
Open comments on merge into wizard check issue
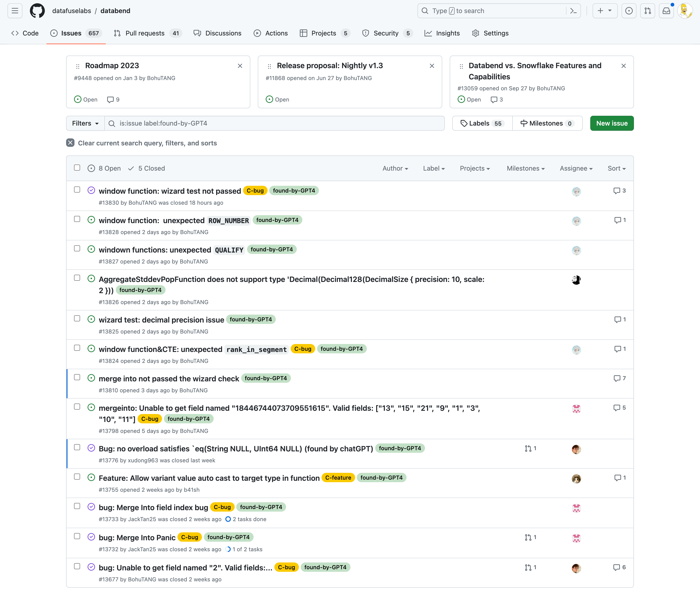619,378
